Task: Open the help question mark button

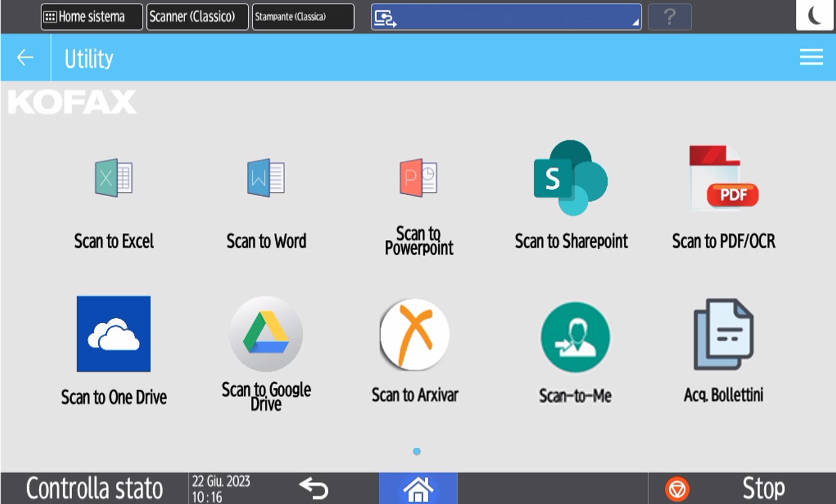Action: (x=669, y=17)
